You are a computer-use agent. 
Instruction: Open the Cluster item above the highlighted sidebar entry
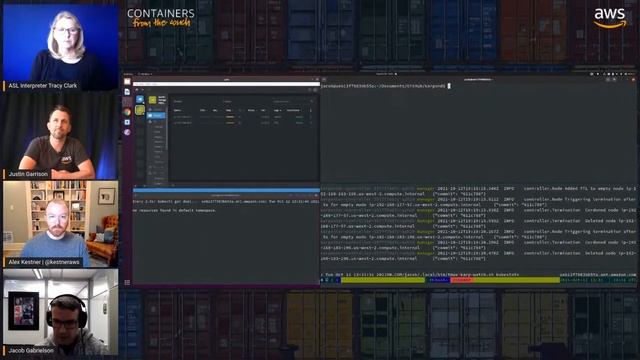click(156, 109)
